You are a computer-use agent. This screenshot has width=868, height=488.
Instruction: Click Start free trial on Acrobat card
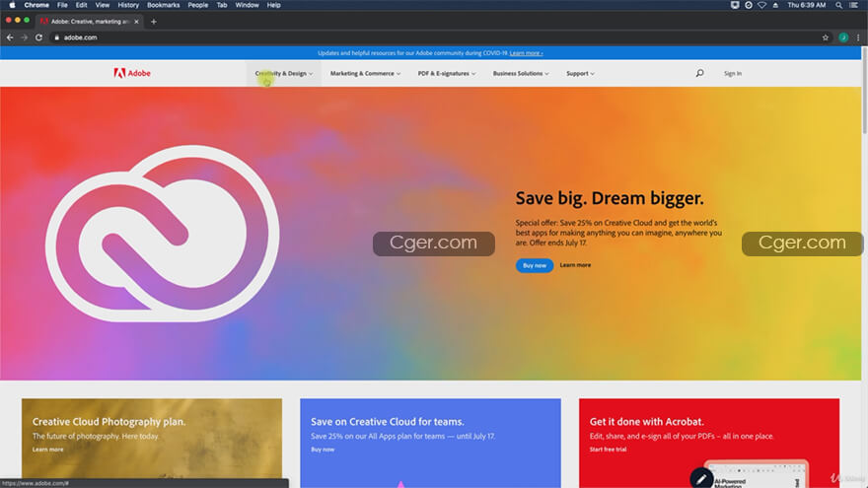pos(608,450)
